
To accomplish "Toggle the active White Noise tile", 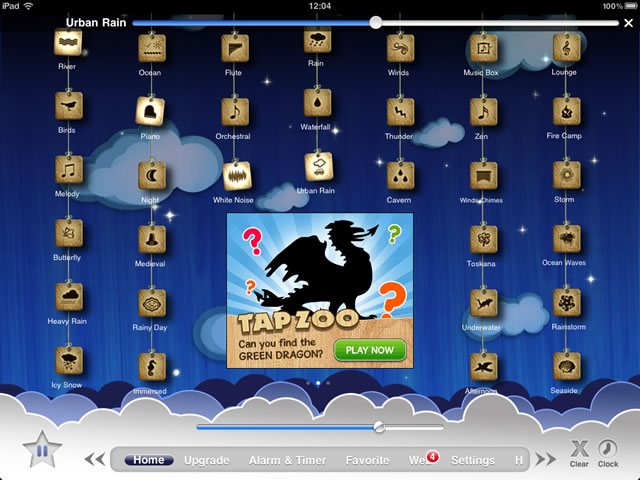I will coord(237,176).
